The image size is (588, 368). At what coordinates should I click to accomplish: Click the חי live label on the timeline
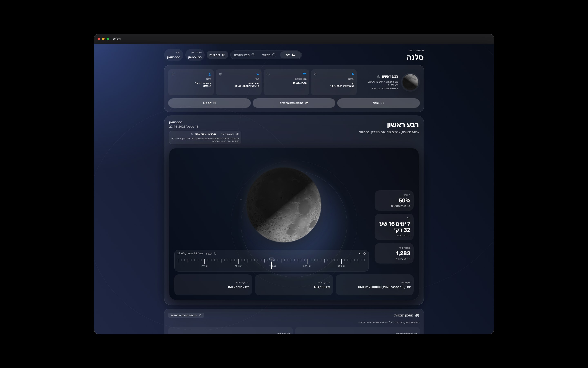pos(360,254)
